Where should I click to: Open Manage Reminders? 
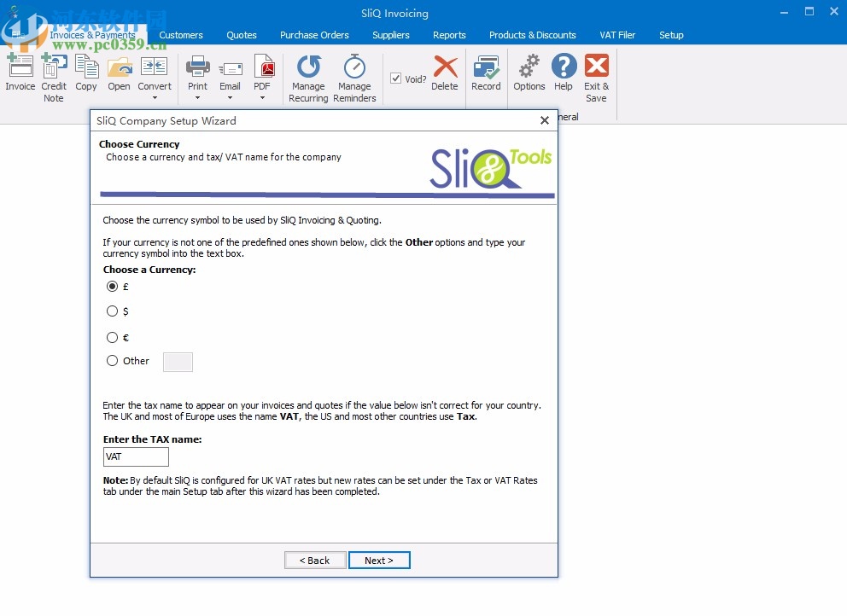(x=354, y=77)
